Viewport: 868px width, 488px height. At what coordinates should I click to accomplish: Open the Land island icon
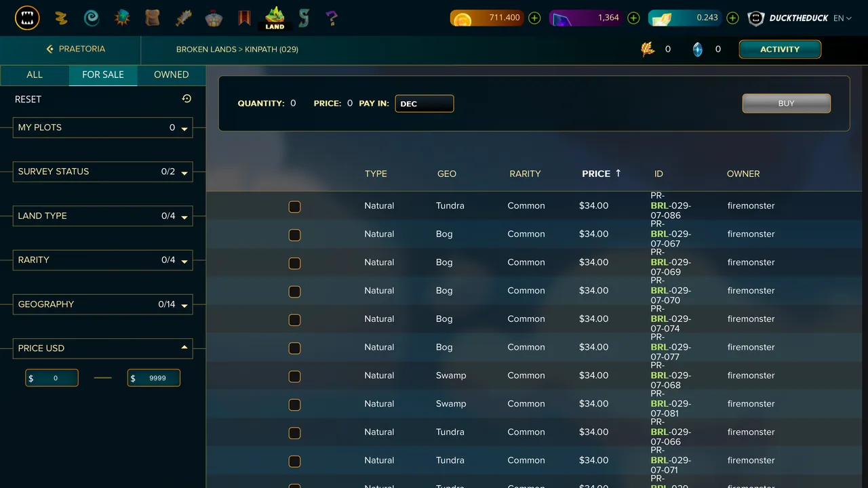coord(275,18)
